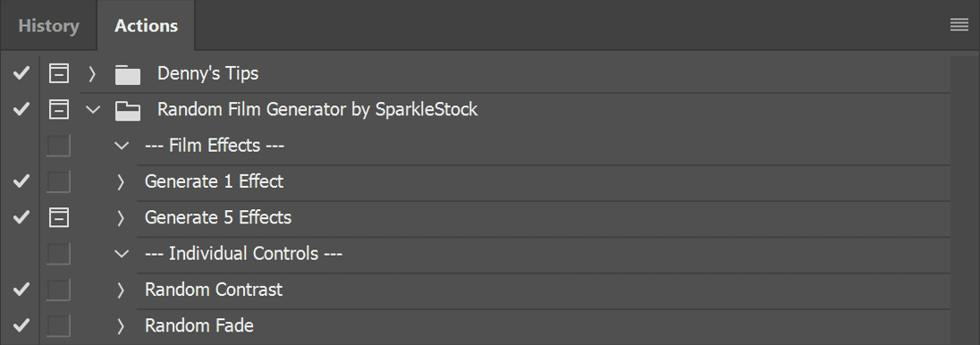Switch to the History tab

tap(49, 26)
